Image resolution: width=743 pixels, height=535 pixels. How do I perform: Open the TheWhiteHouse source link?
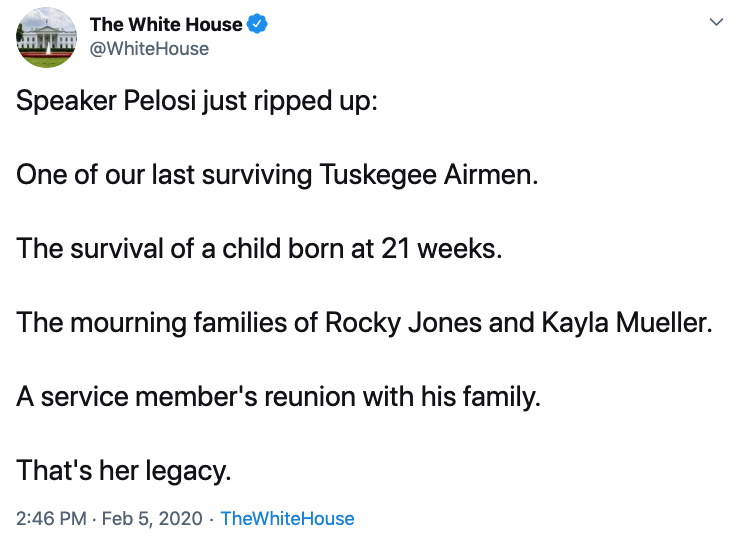287,518
